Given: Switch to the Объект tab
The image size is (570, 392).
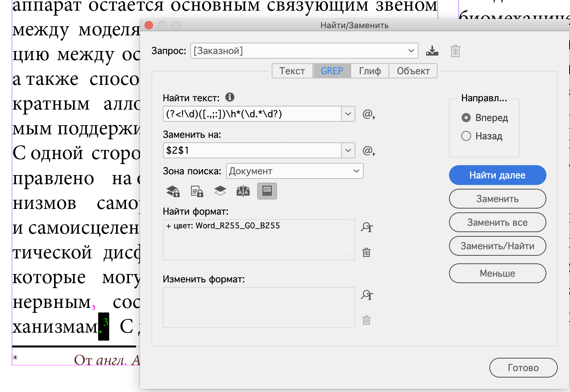Looking at the screenshot, I should (x=413, y=71).
